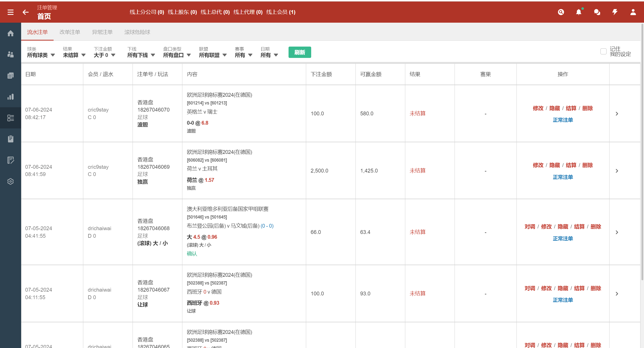The image size is (644, 348).
Task: Switch to the 滚球危险球 tab
Action: [x=137, y=32]
